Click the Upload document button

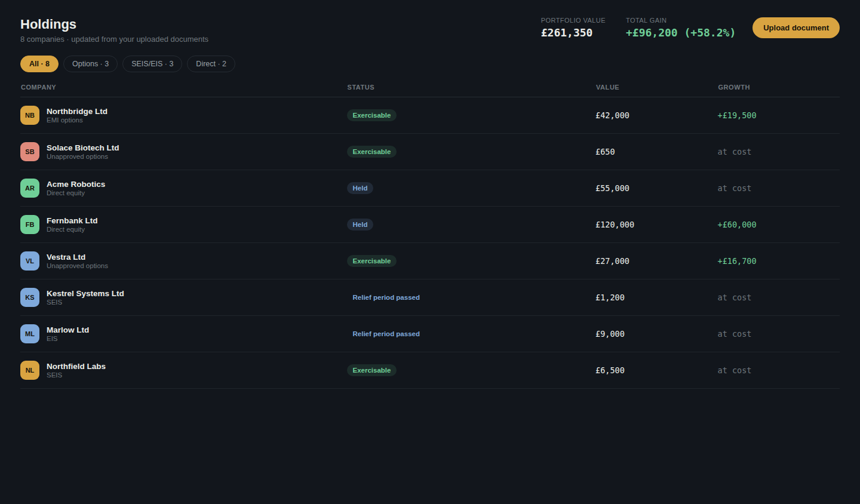795,28
